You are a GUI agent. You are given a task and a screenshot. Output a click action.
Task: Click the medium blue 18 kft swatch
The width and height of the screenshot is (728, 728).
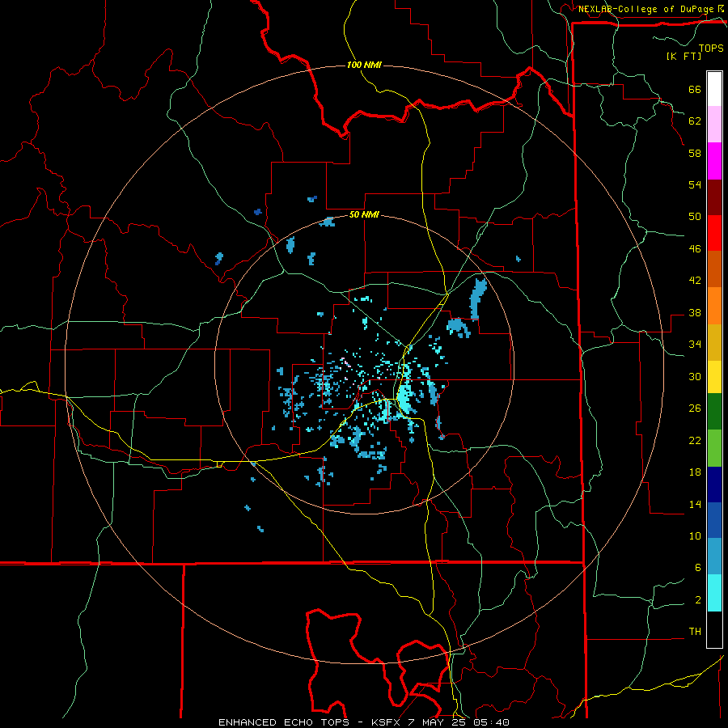(x=714, y=520)
